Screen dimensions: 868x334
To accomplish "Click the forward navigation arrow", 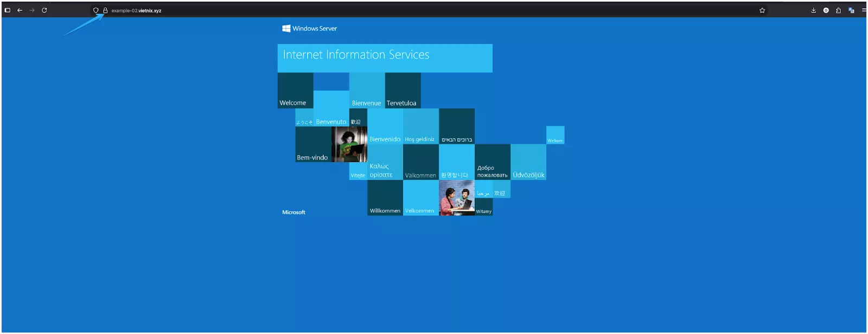I will [x=32, y=10].
